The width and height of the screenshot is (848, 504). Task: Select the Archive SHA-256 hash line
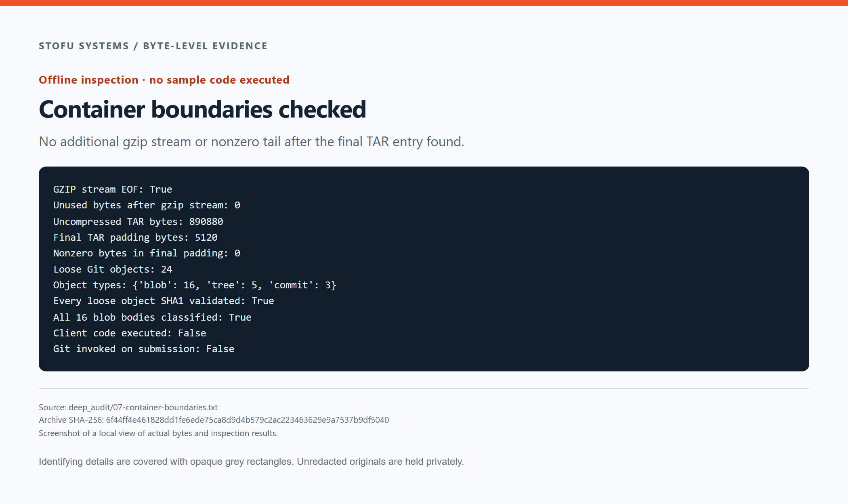(x=214, y=420)
